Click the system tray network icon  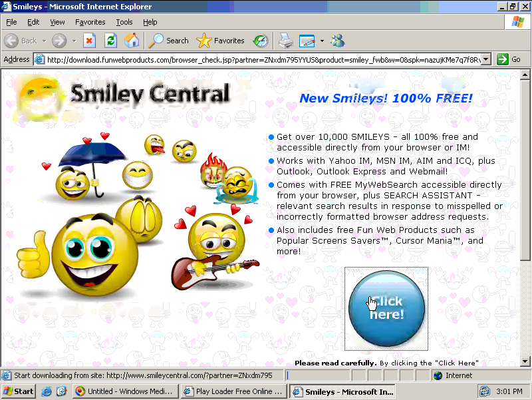485,391
